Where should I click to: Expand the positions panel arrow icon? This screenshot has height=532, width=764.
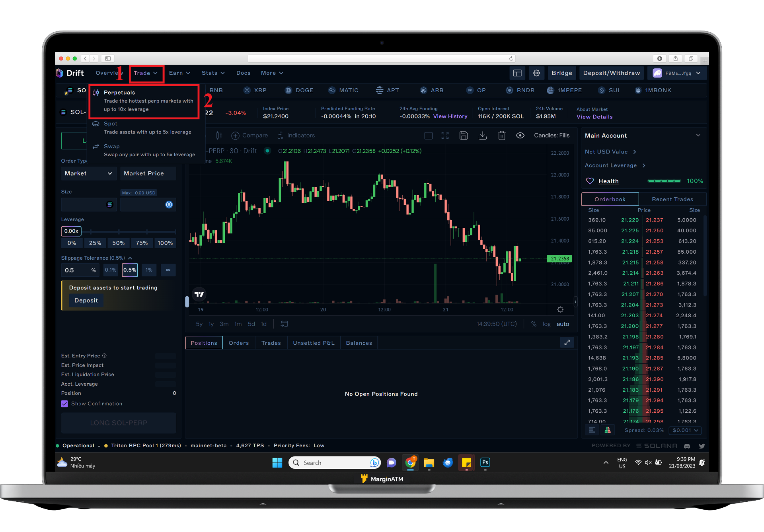click(567, 342)
